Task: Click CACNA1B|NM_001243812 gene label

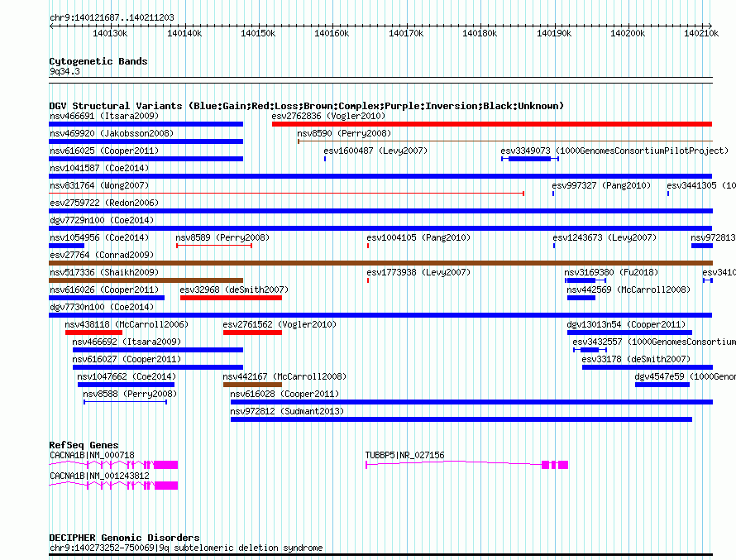Action: click(x=99, y=476)
